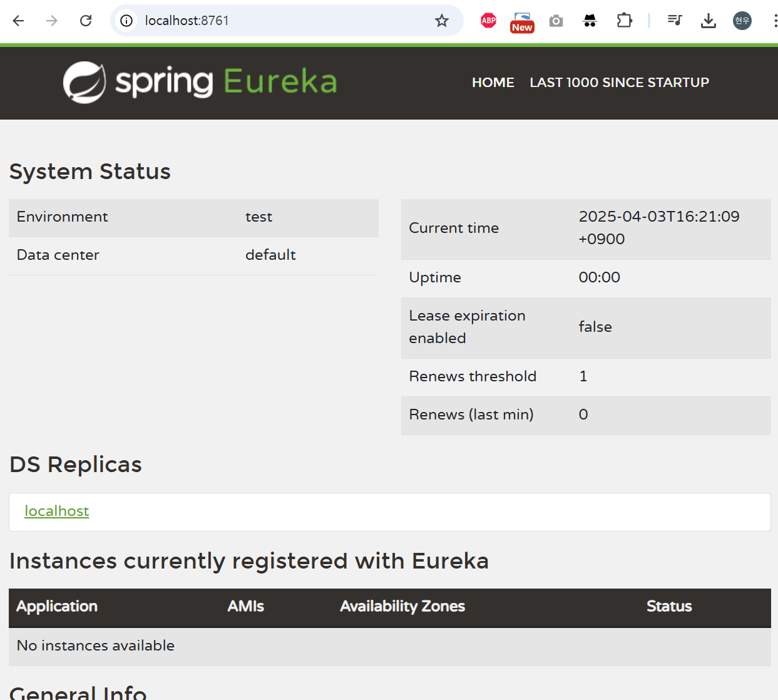The width and height of the screenshot is (778, 700).
Task: Open the HOME navigation item
Action: (x=493, y=83)
